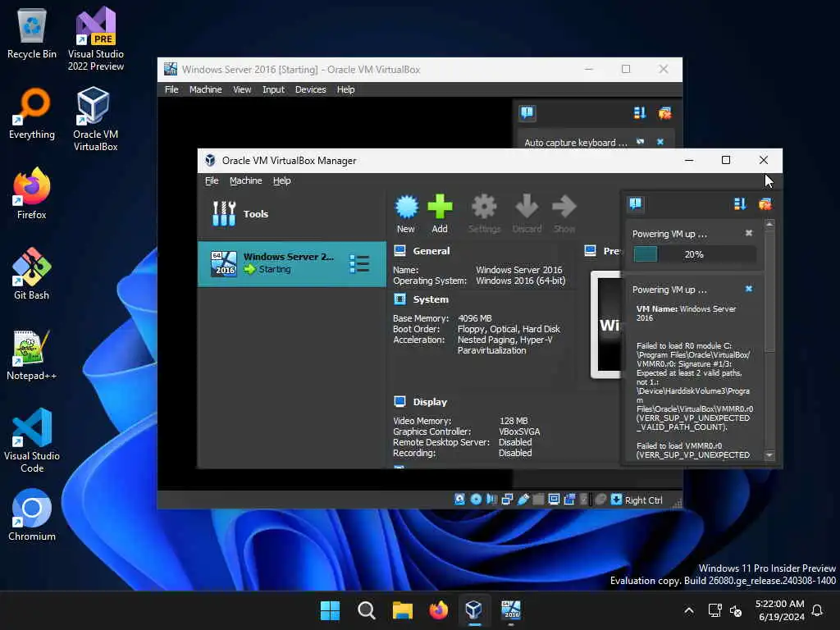Dismiss the Auto capture keyboard notification
The image size is (840, 630).
tap(660, 142)
